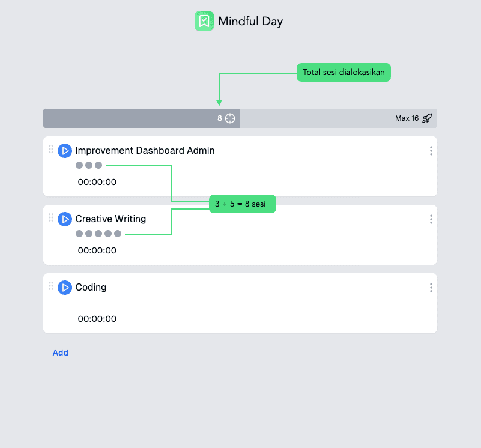Click the target icon beside session count 8
This screenshot has width=481, height=448.
(230, 118)
